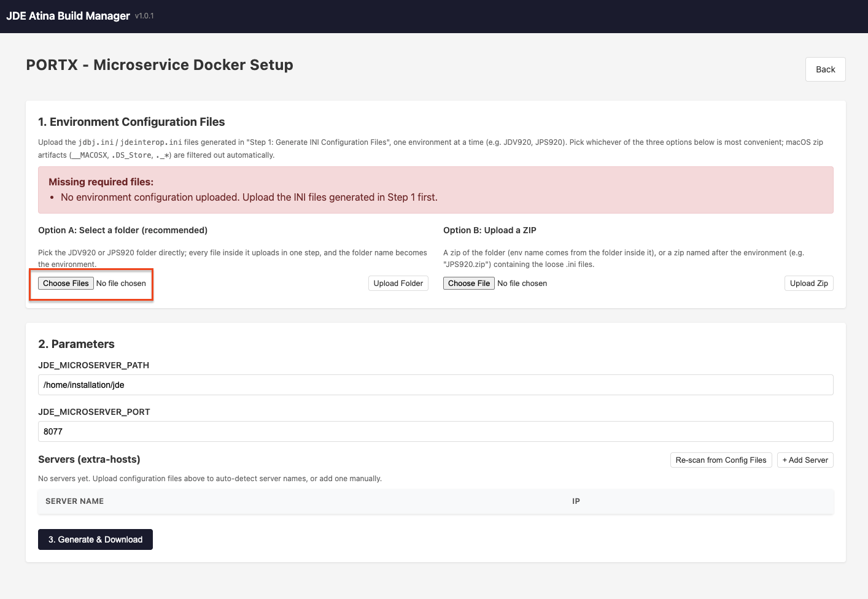Click the v1.0.1 version label
Viewport: 868px width, 599px height.
(x=144, y=16)
